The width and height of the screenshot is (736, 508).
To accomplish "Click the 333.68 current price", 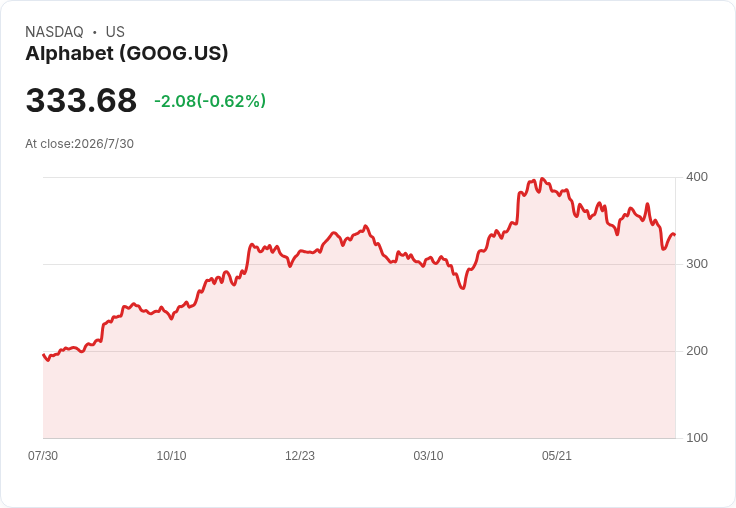I will click(81, 100).
